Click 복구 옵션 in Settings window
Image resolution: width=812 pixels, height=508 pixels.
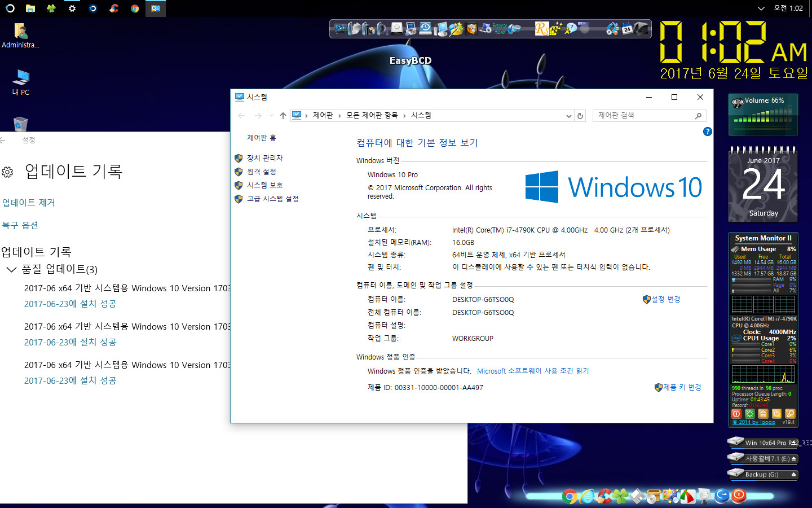(20, 225)
